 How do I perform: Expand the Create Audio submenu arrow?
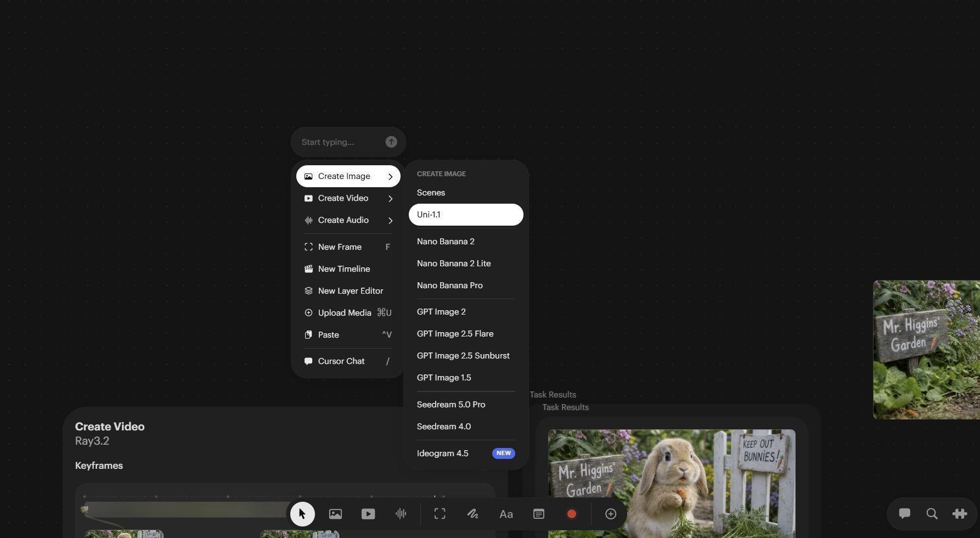pyautogui.click(x=390, y=221)
